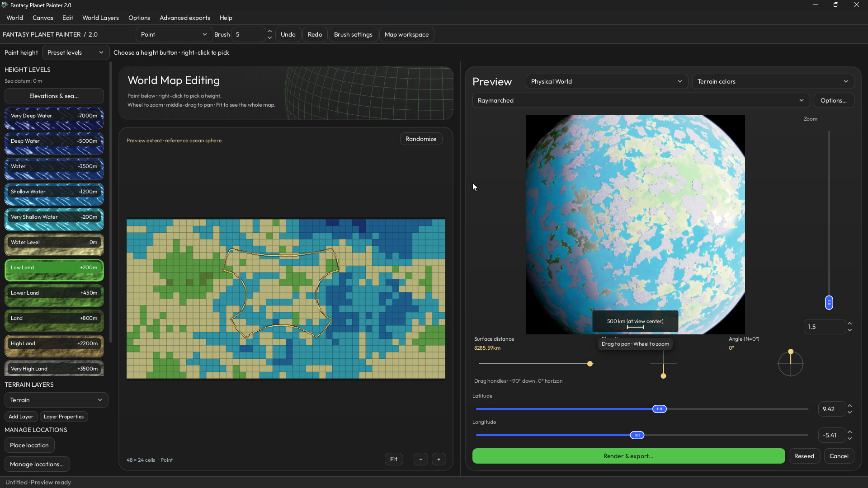This screenshot has height=488, width=868.
Task: Click the Latitude slider handle
Action: pyautogui.click(x=660, y=409)
